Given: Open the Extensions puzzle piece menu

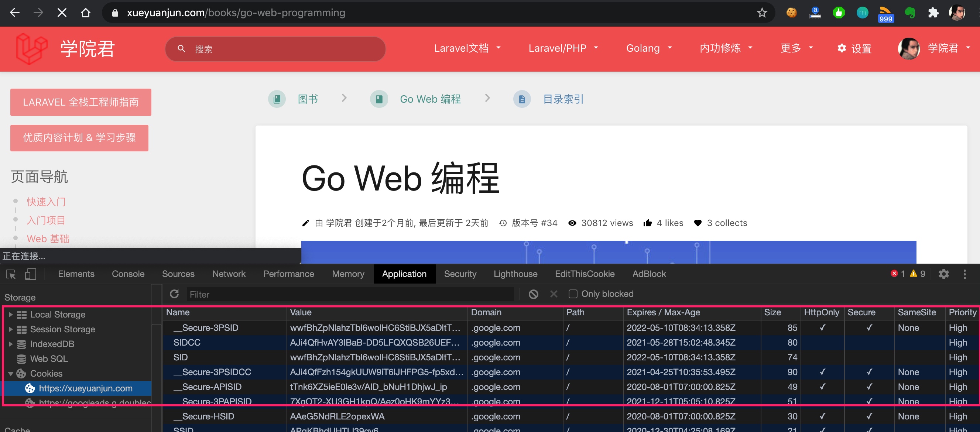Looking at the screenshot, I should (x=933, y=13).
